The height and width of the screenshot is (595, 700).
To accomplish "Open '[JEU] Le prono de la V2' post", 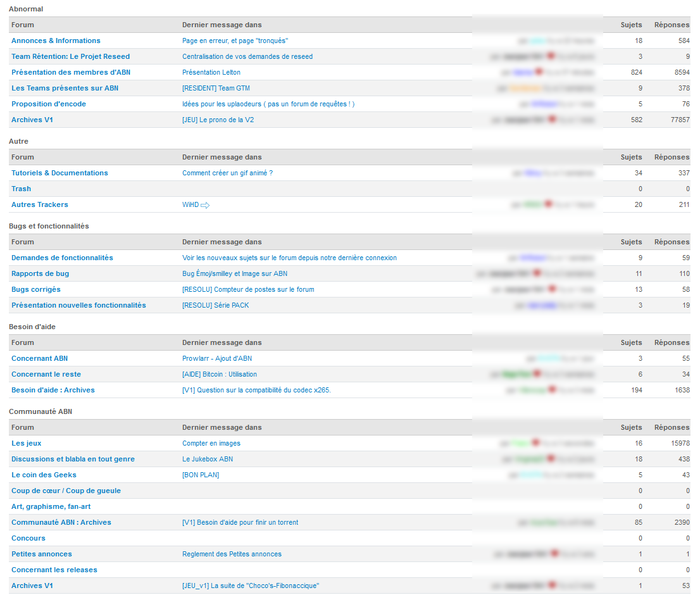I will point(218,120).
